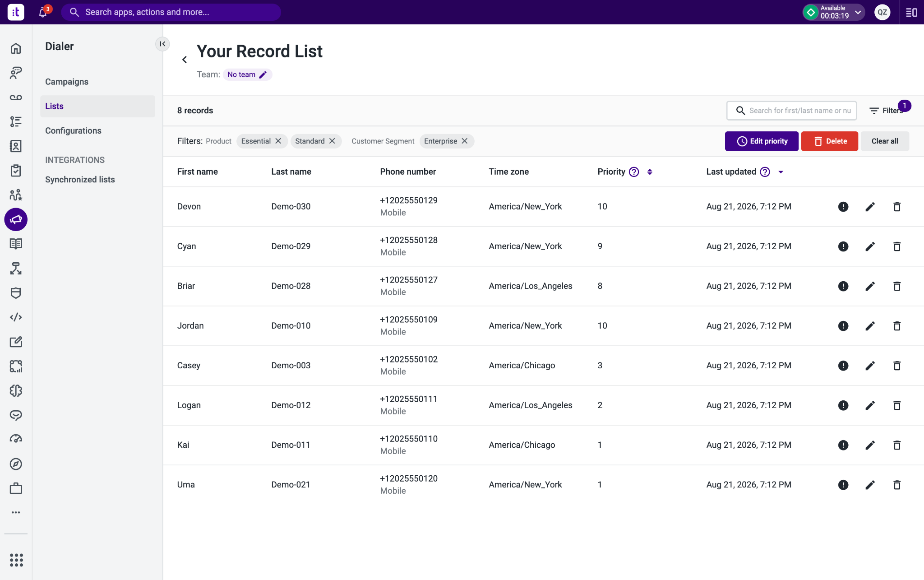This screenshot has width=924, height=580.
Task: Open the apps grid launcher
Action: coord(16,560)
